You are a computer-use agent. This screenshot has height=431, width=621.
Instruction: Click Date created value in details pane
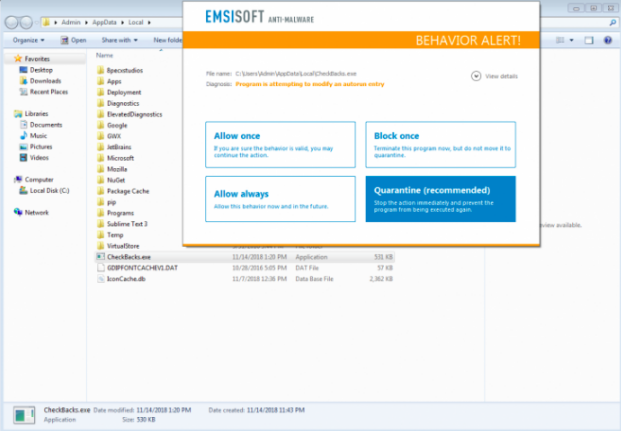[275, 410]
